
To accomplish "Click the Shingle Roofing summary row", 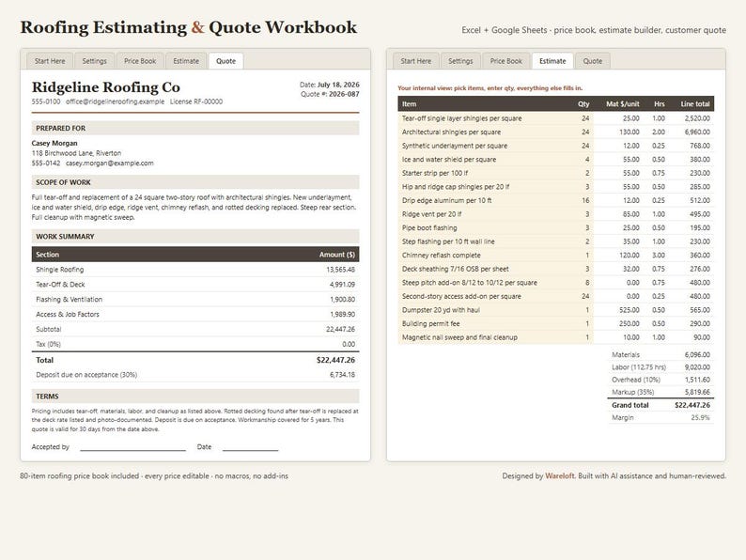I will click(195, 270).
